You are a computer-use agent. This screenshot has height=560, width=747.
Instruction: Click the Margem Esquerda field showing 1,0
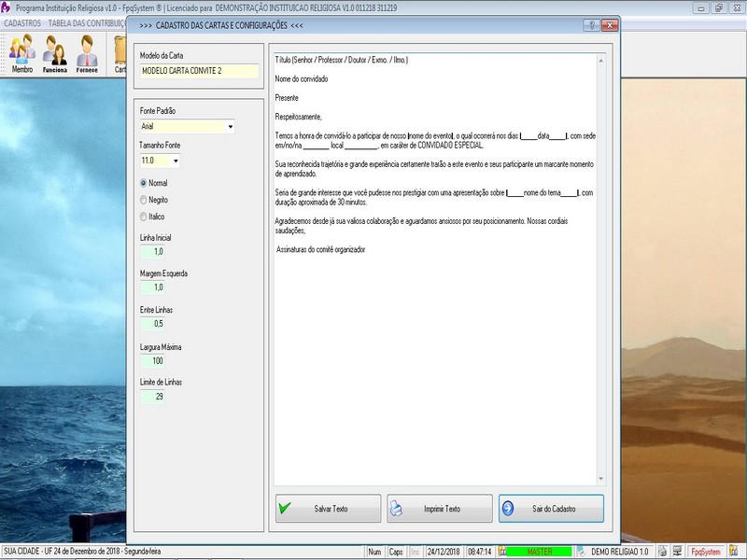click(152, 287)
